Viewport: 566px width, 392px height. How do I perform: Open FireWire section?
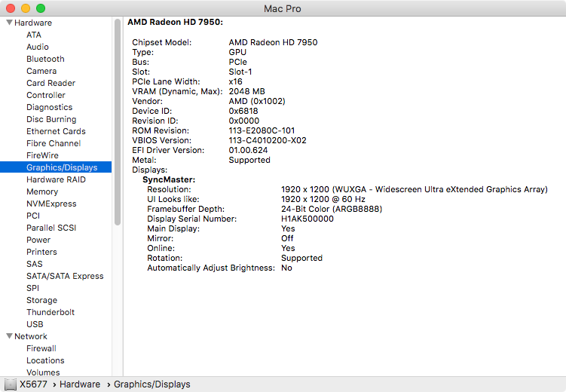coord(42,155)
